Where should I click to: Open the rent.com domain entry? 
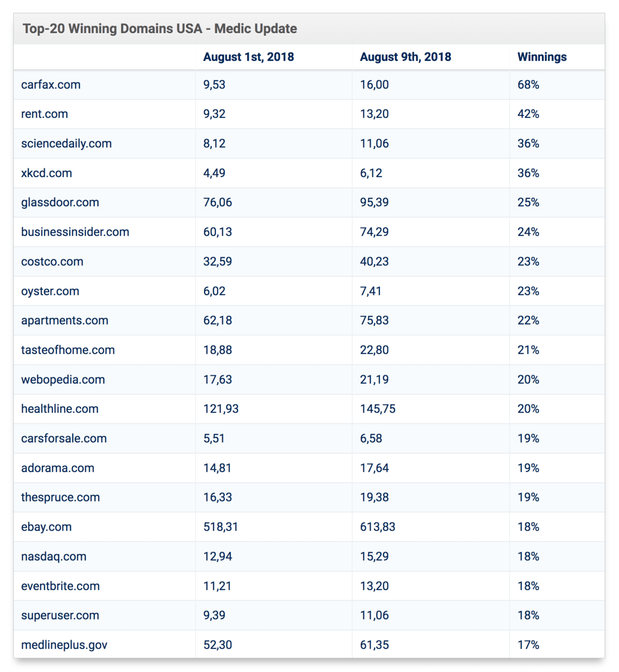tap(44, 114)
